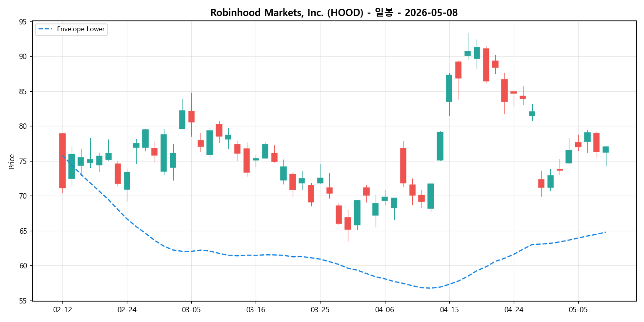Image resolution: width=644 pixels, height=322 pixels.
Task: Click the Envelope Lower legend label
Action: (80, 29)
